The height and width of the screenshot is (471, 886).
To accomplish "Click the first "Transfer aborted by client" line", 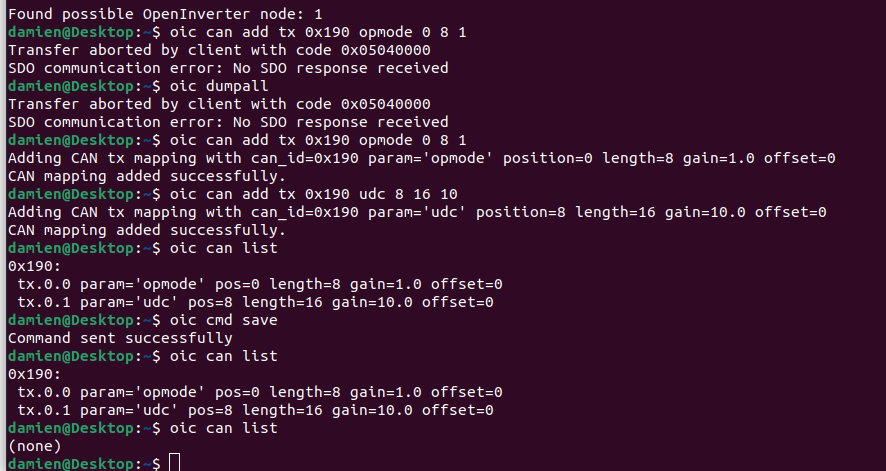I will pos(219,50).
